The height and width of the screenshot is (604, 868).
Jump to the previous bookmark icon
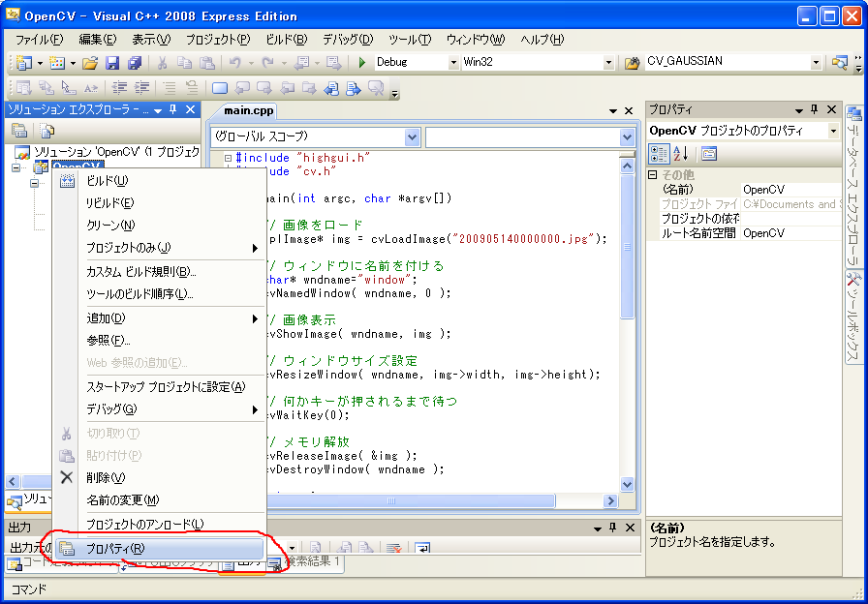pyautogui.click(x=242, y=88)
